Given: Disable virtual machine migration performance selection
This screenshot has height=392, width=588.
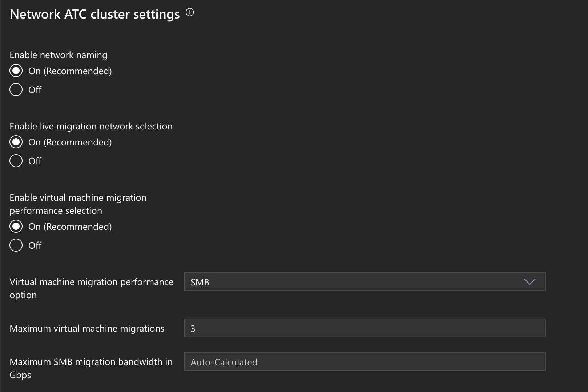Looking at the screenshot, I should click(16, 245).
